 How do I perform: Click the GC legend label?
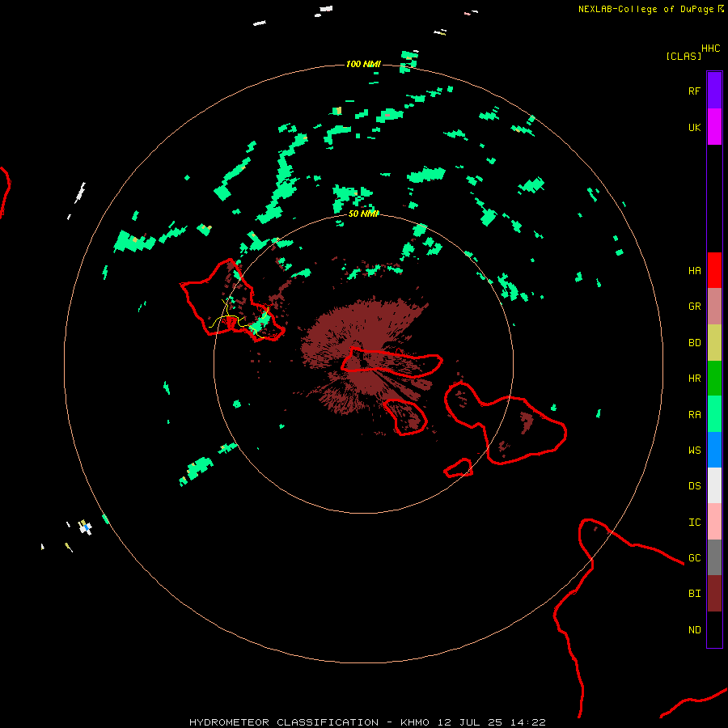(x=694, y=558)
